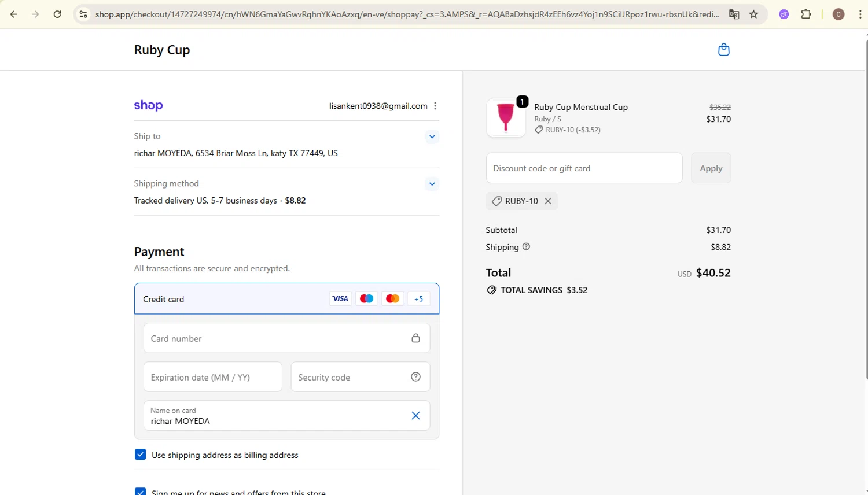Click the RUBY-10 discount tag chip
868x495 pixels.
coord(522,201)
